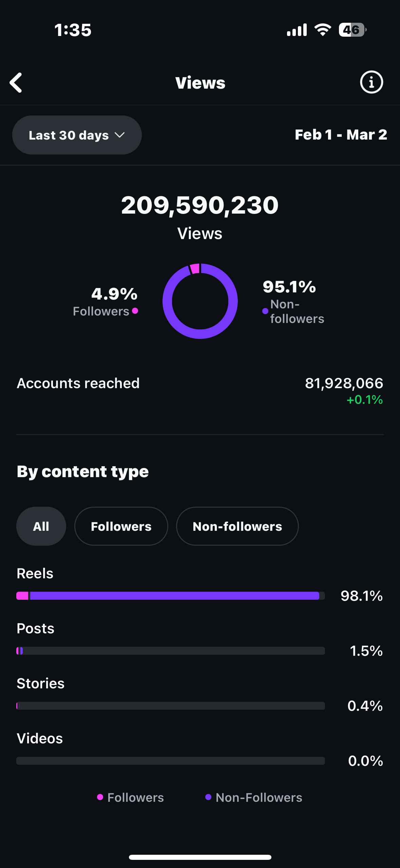Tap the purple dot beside 95.1% Non-followers

[x=265, y=311]
